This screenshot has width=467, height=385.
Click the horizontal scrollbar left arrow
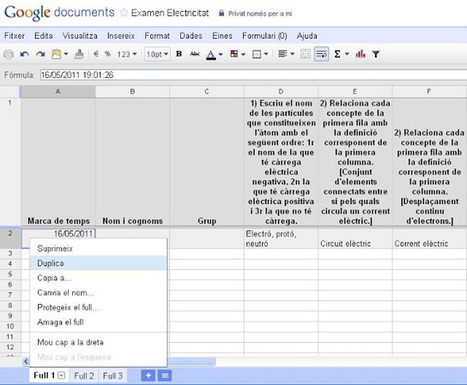[x=26, y=361]
